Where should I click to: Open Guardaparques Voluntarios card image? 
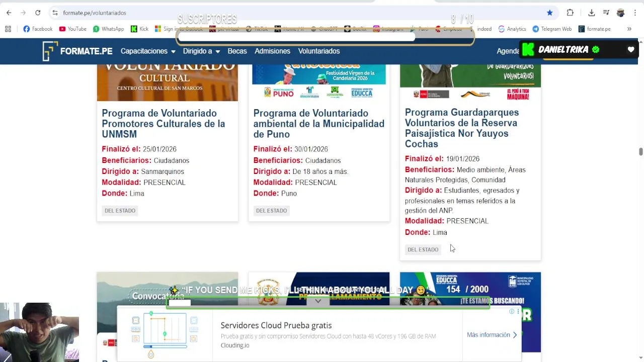coord(470,83)
